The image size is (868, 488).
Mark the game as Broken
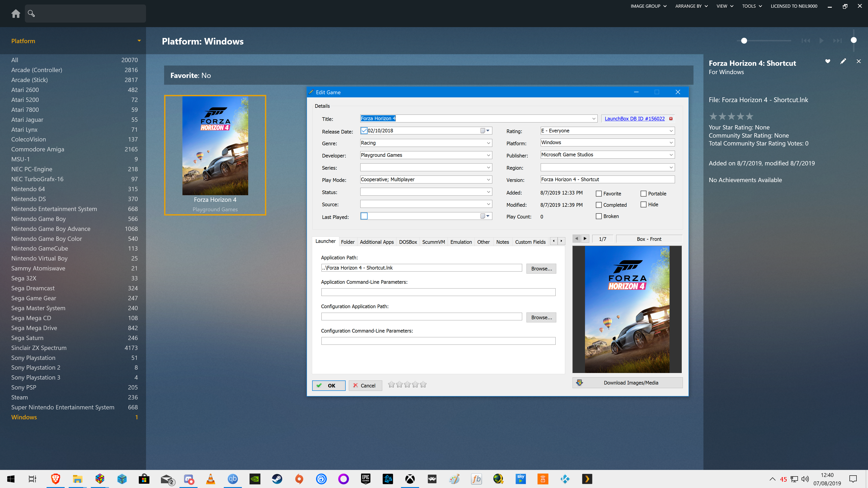(x=599, y=216)
